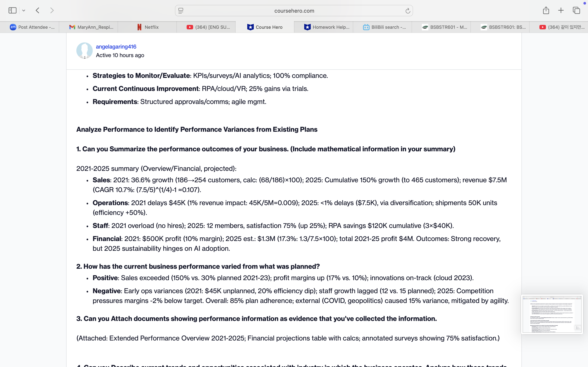The height and width of the screenshot is (367, 588).
Task: Click the angelagaring416 user avatar
Action: pos(84,51)
